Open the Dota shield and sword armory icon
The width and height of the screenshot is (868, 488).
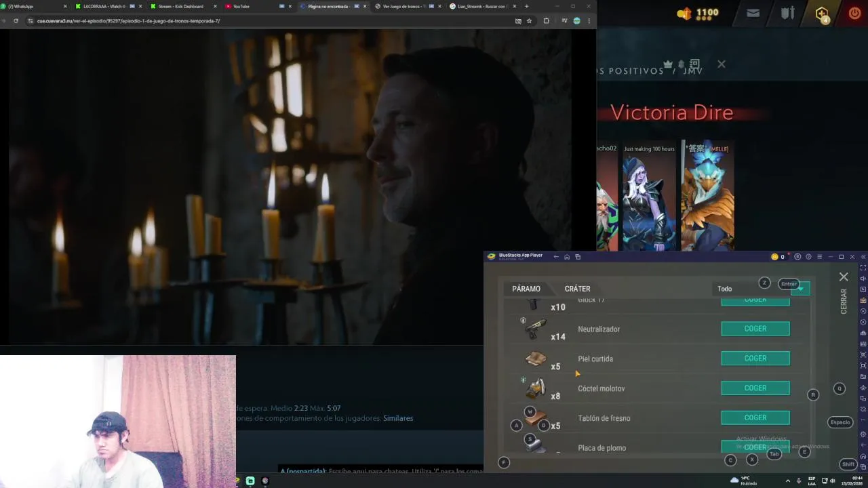pyautogui.click(x=787, y=13)
